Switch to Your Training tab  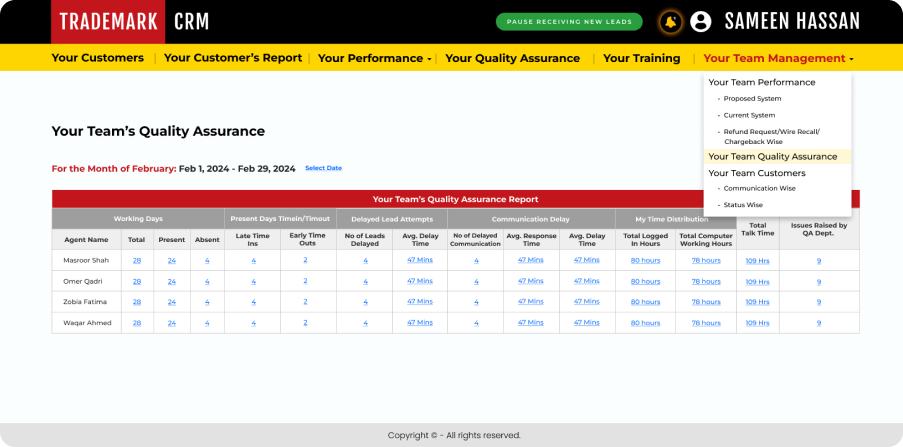pos(641,58)
